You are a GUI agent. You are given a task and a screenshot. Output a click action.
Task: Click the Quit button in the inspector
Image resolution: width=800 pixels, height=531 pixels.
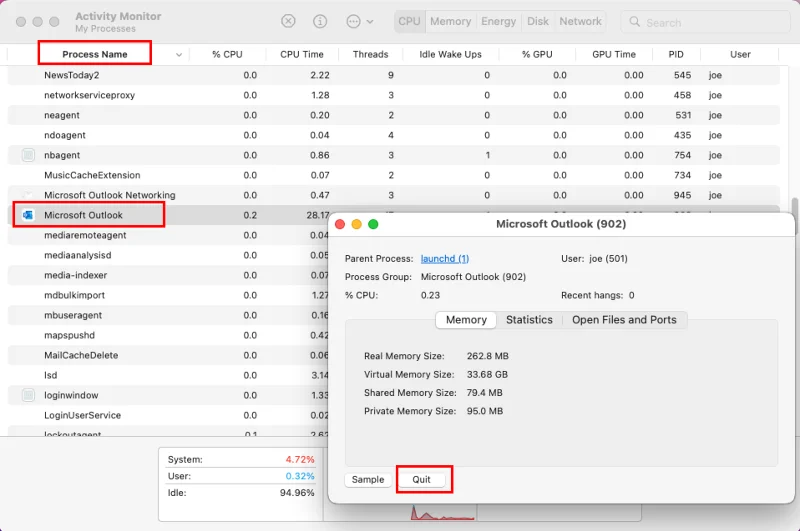pos(422,479)
